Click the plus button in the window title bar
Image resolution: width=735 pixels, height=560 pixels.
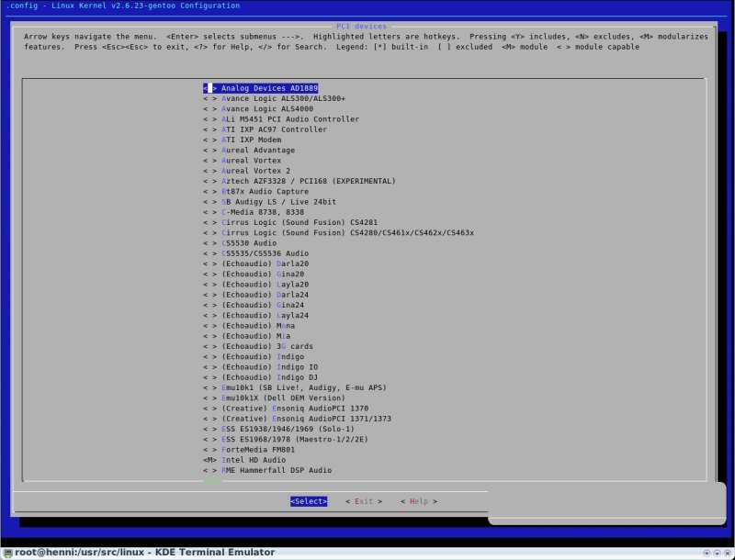(x=707, y=553)
